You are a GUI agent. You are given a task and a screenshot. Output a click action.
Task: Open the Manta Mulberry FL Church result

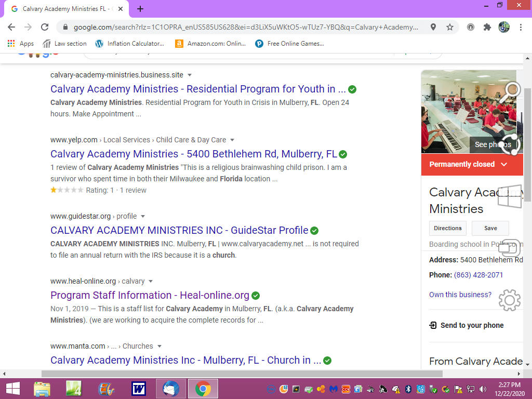pyautogui.click(x=185, y=361)
